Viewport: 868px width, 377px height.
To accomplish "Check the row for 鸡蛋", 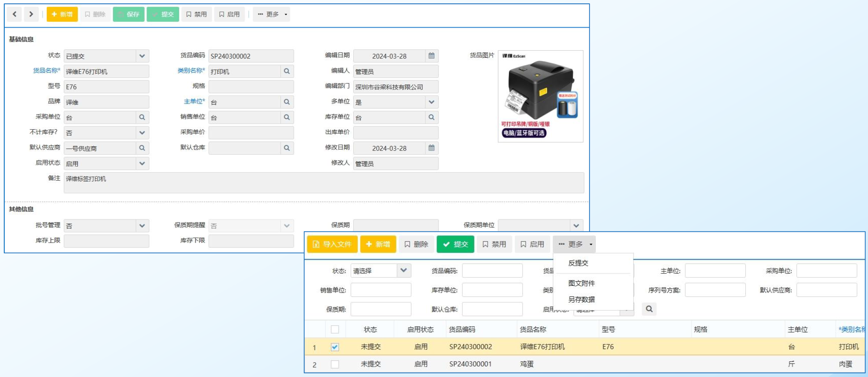I will [x=335, y=364].
